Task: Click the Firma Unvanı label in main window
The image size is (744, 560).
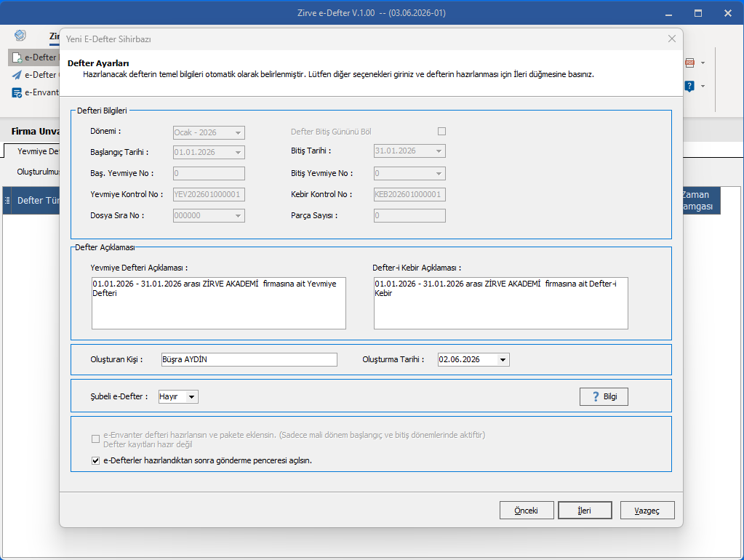Action: point(36,132)
